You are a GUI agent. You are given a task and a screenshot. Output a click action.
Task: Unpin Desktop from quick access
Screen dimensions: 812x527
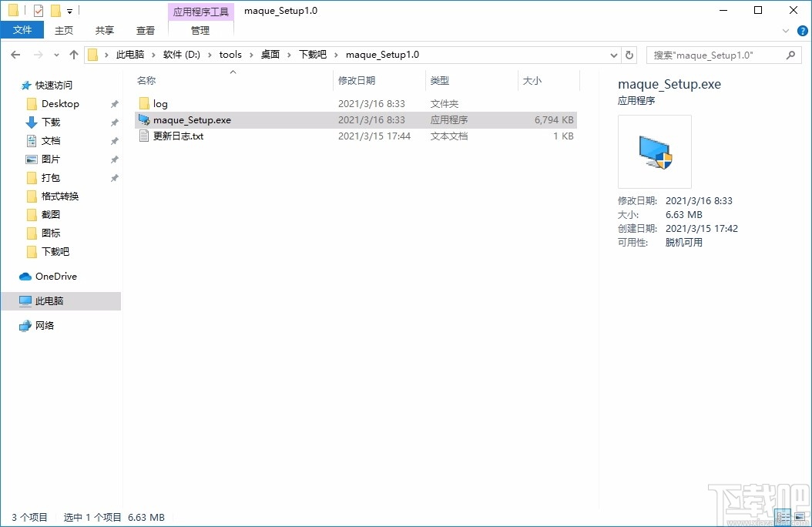click(113, 103)
